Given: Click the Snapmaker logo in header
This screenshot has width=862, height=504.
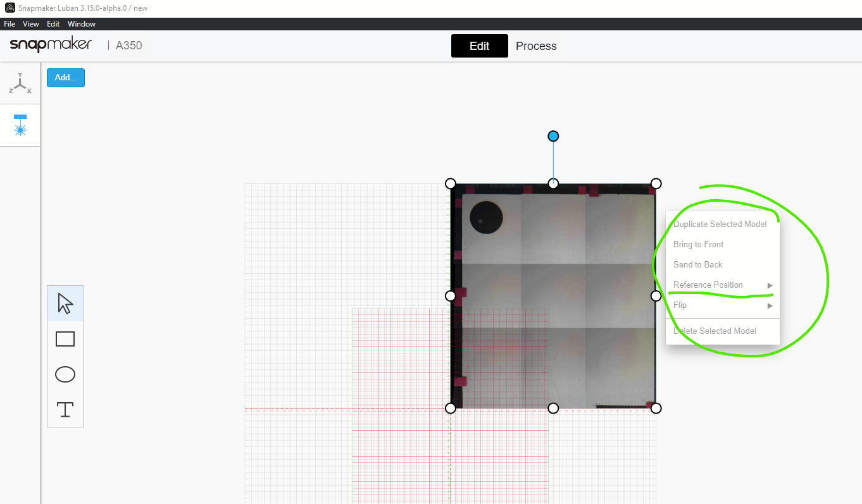Looking at the screenshot, I should (x=51, y=45).
